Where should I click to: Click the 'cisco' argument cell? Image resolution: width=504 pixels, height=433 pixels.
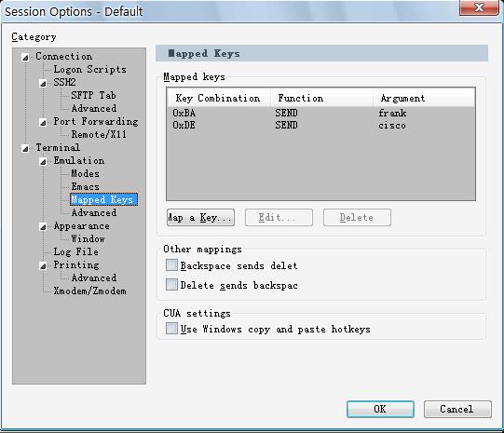[392, 126]
